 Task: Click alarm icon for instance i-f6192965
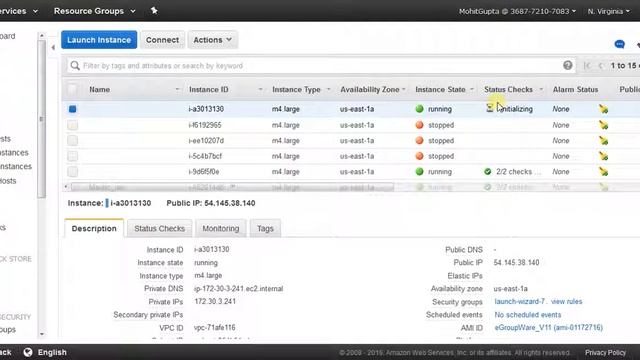click(x=603, y=125)
